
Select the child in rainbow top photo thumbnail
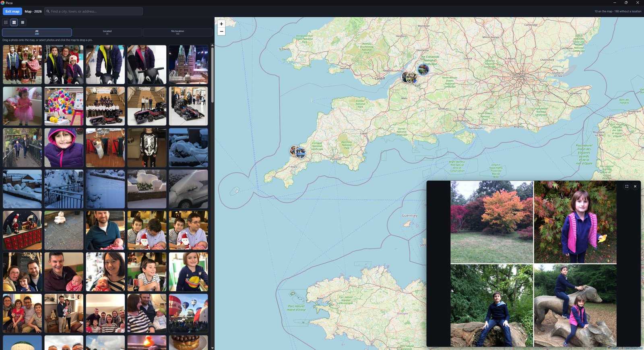[188, 272]
